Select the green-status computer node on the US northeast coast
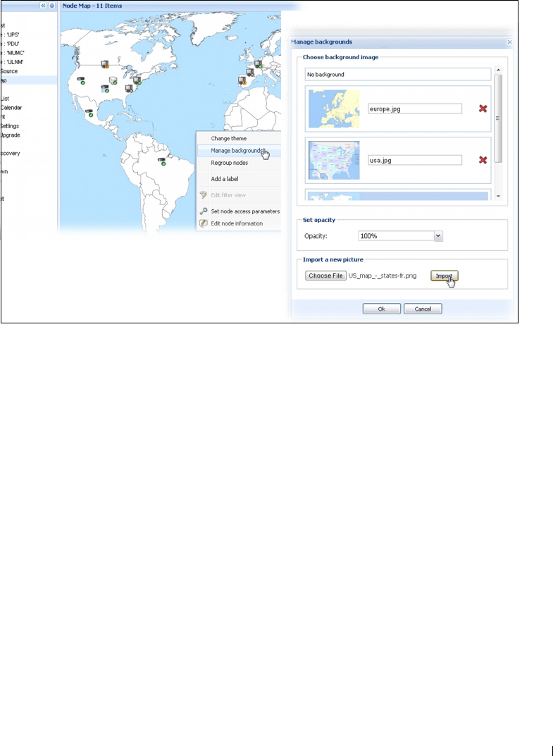553x756 pixels. pyautogui.click(x=137, y=80)
